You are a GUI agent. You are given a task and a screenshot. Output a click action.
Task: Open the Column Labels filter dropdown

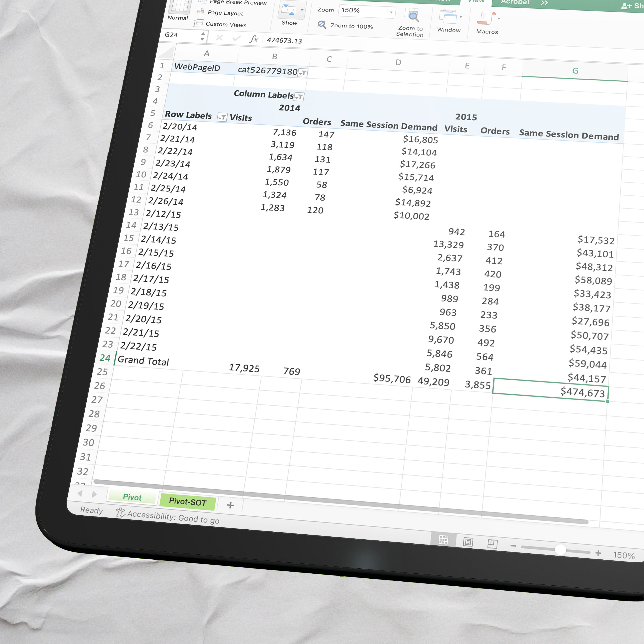pyautogui.click(x=300, y=97)
